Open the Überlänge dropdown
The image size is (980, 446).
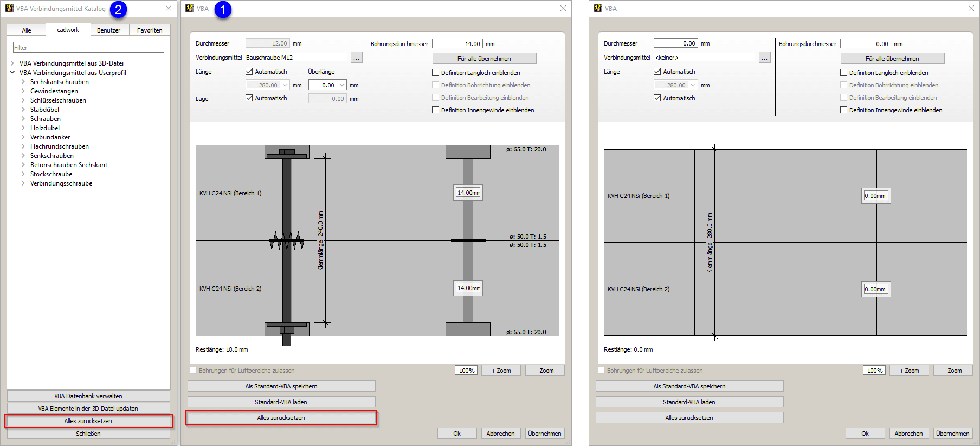point(342,85)
